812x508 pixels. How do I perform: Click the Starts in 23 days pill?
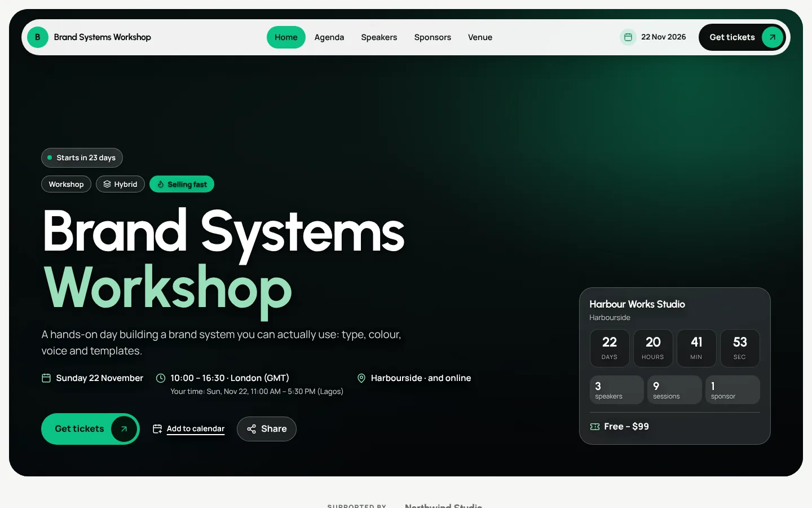click(x=82, y=157)
